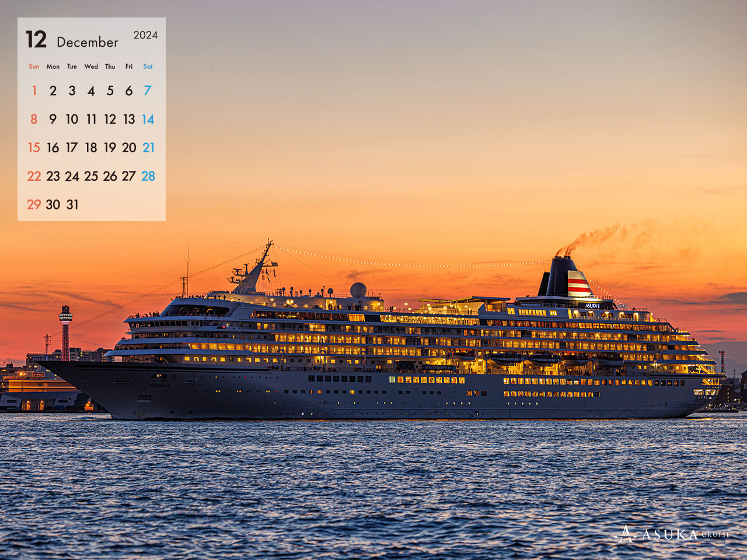Image resolution: width=747 pixels, height=560 pixels.
Task: Select date 27 on the calendar
Action: 129,176
